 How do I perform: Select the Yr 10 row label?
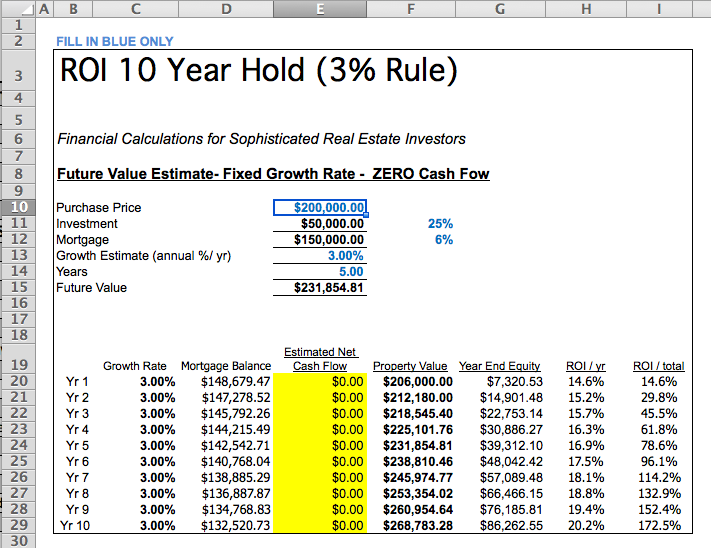click(x=75, y=526)
